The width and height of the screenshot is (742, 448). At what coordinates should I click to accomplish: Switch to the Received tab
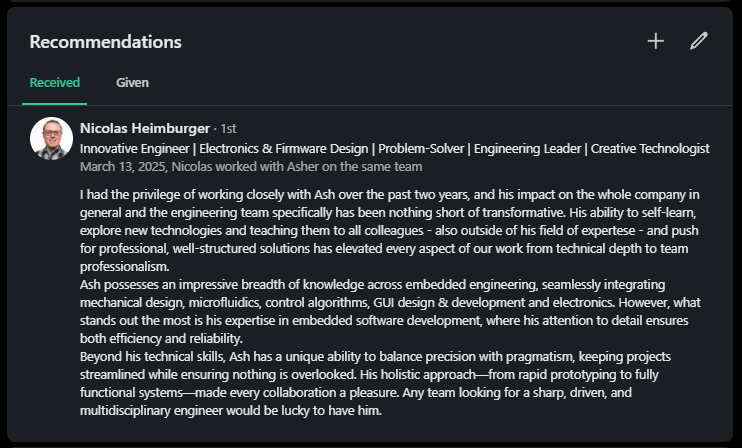tap(55, 83)
